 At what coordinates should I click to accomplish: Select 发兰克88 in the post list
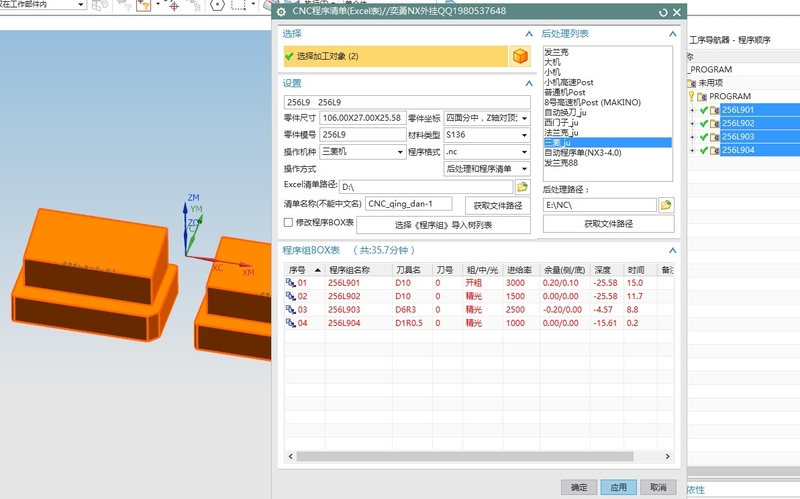(x=561, y=163)
